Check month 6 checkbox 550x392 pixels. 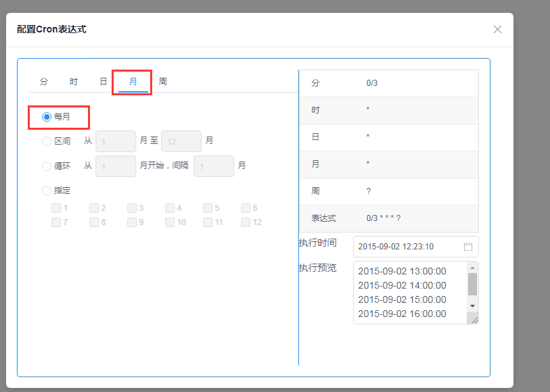click(246, 208)
